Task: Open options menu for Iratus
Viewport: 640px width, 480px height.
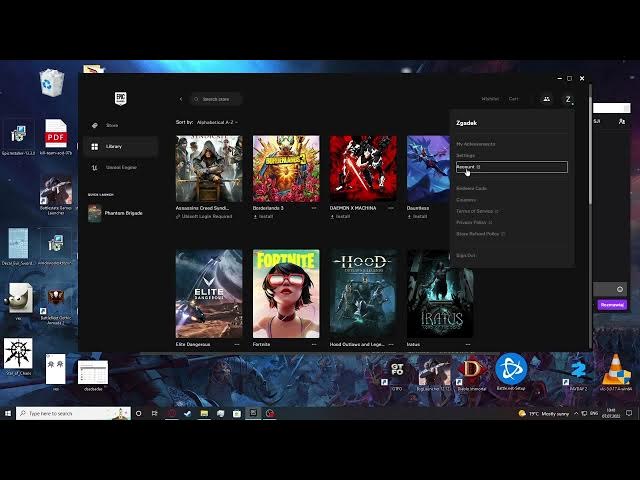Action: point(468,344)
